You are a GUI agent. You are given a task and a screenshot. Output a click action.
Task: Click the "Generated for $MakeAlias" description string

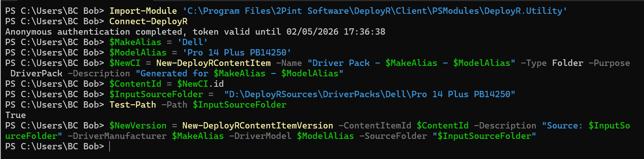[239, 73]
